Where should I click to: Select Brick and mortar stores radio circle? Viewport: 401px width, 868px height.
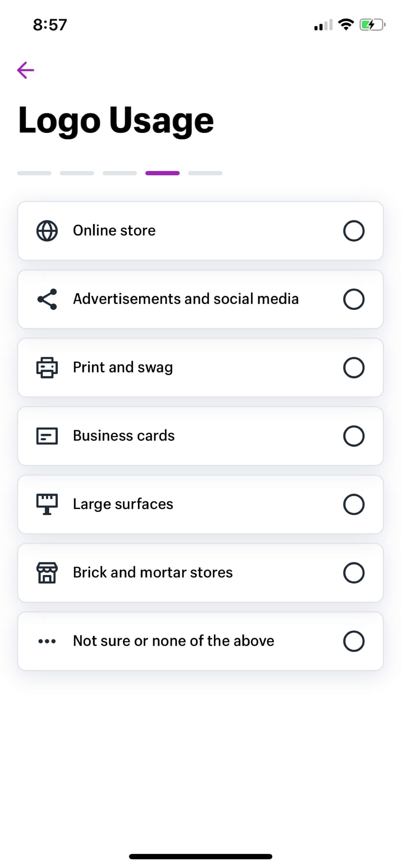coord(354,573)
